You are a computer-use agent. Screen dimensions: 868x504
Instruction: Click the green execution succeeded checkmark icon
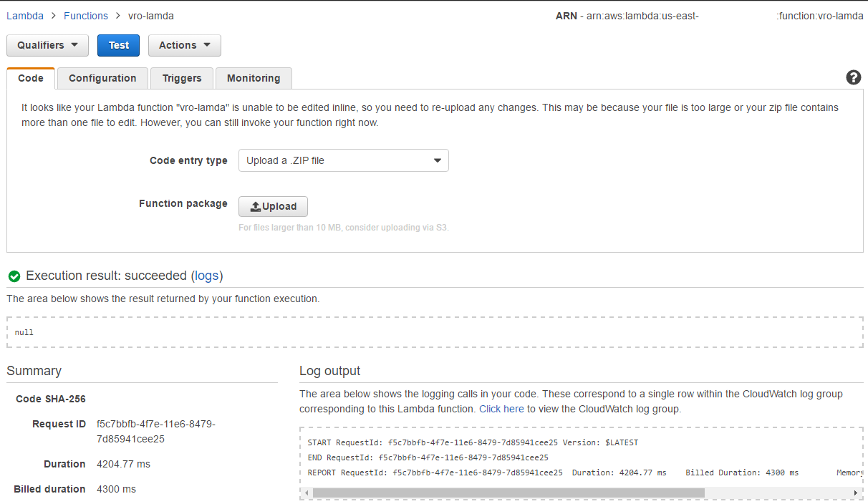14,276
